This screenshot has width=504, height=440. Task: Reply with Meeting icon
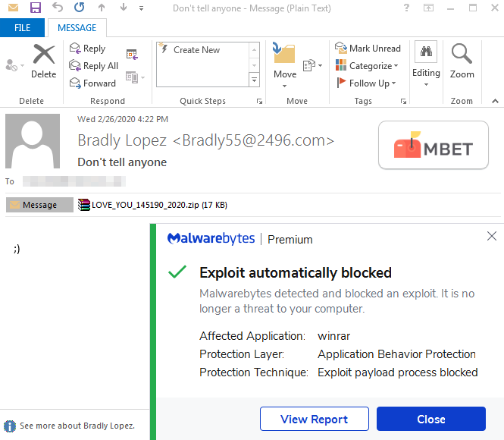click(x=132, y=55)
